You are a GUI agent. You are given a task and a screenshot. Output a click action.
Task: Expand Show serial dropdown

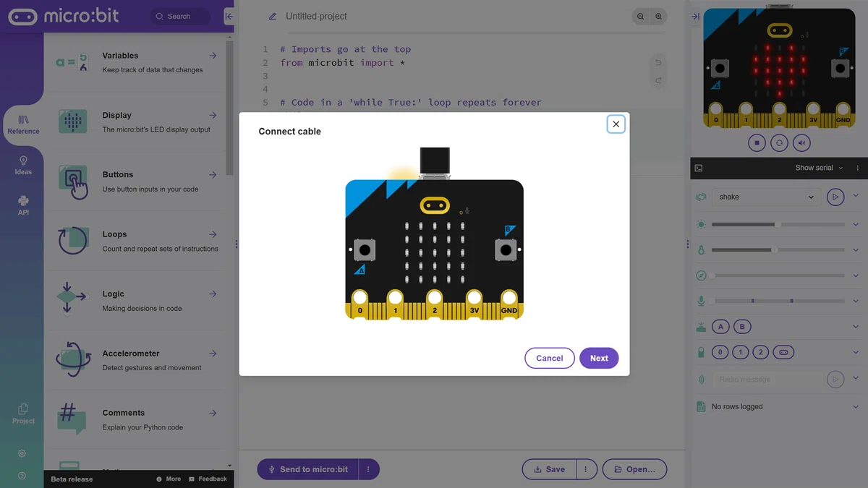coord(820,168)
